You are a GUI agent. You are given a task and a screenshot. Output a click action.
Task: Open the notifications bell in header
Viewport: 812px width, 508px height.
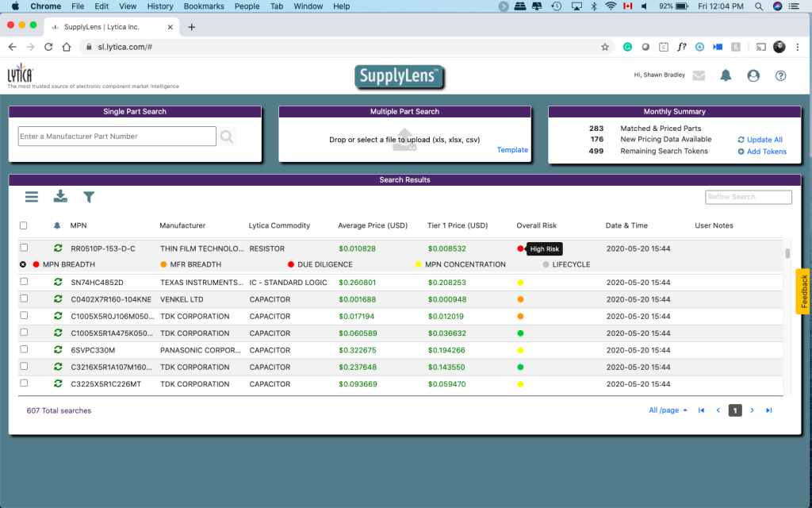726,75
